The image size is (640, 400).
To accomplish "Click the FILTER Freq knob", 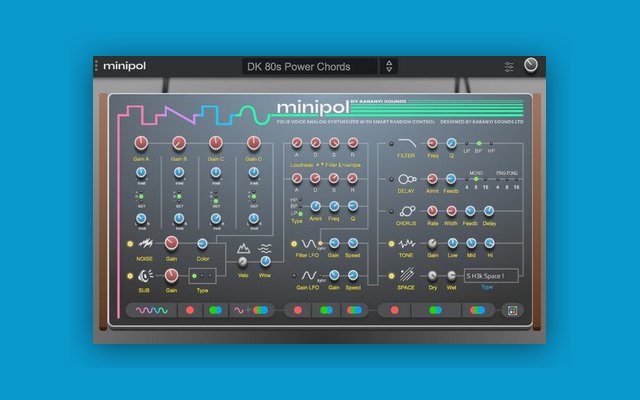I will pos(432,143).
